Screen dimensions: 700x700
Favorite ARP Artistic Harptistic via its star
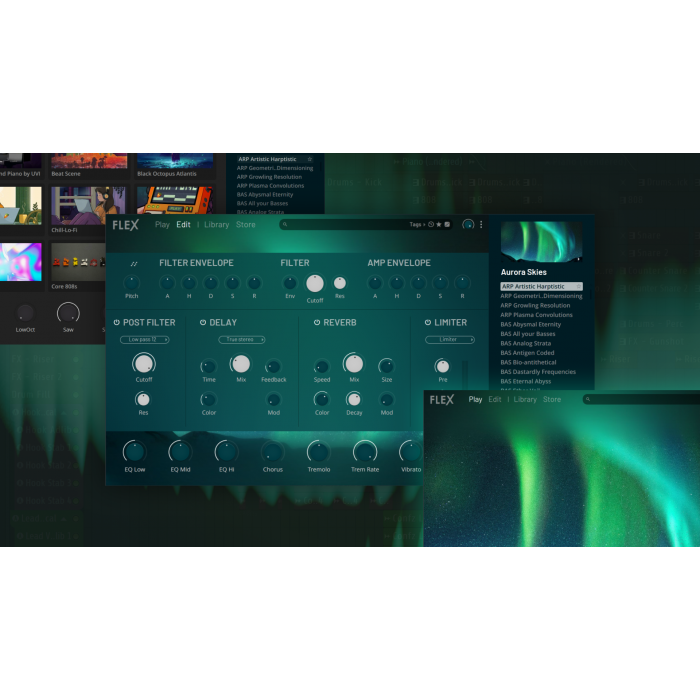578,286
